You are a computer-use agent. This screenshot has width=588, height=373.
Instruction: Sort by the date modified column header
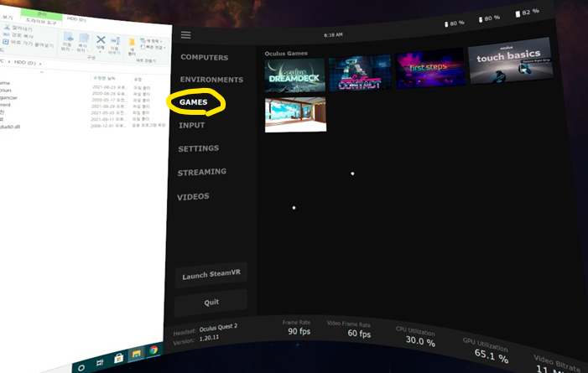point(104,78)
